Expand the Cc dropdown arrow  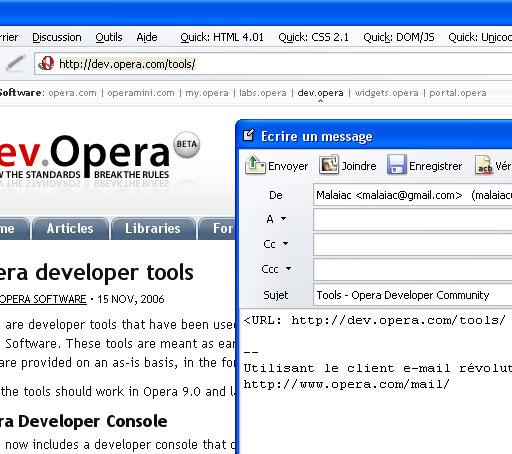coord(285,244)
